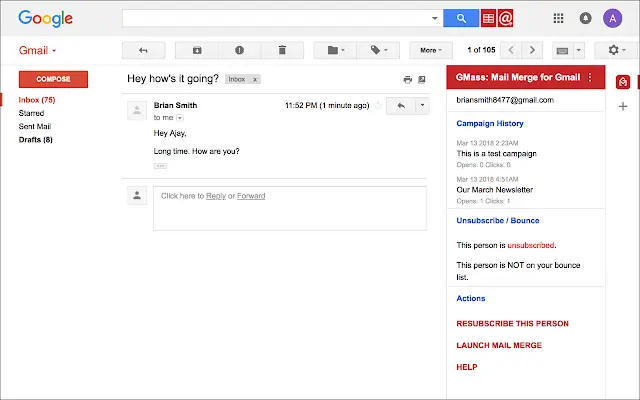Show details arrow next to 'to me'

click(x=180, y=118)
